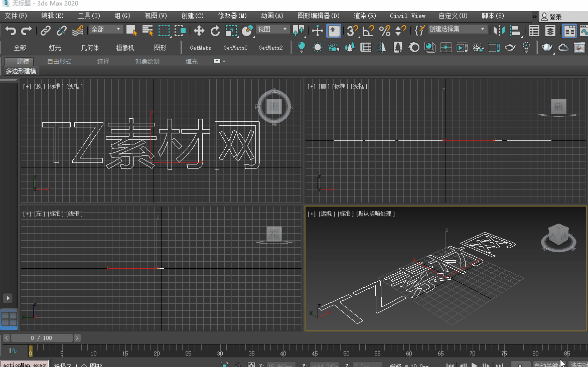Viewport: 588px width, 367px height.
Task: Click the light bulb lighting icon
Action: pos(301,47)
